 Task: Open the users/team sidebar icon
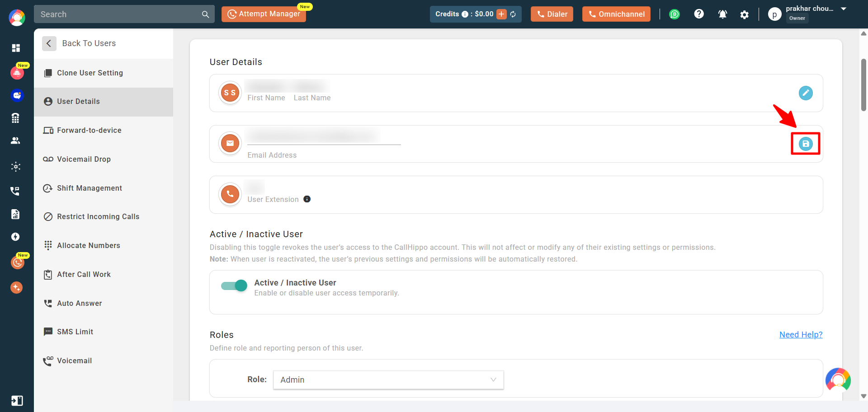[16, 140]
